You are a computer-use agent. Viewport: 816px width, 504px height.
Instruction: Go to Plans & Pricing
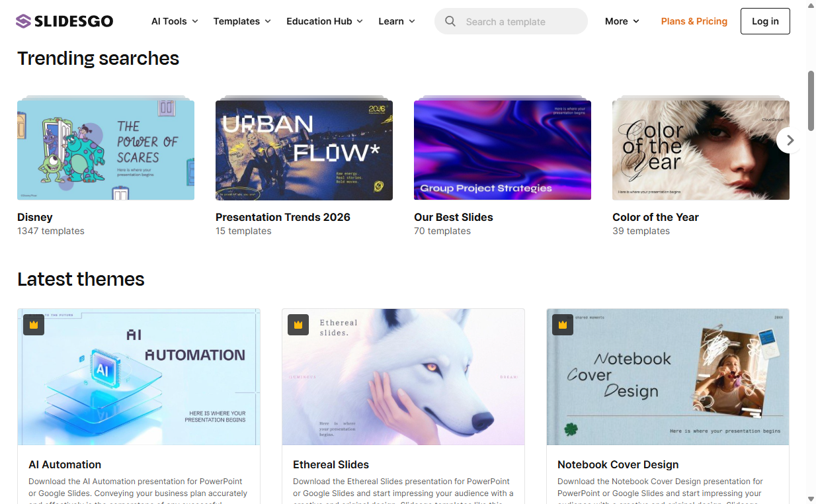[694, 21]
